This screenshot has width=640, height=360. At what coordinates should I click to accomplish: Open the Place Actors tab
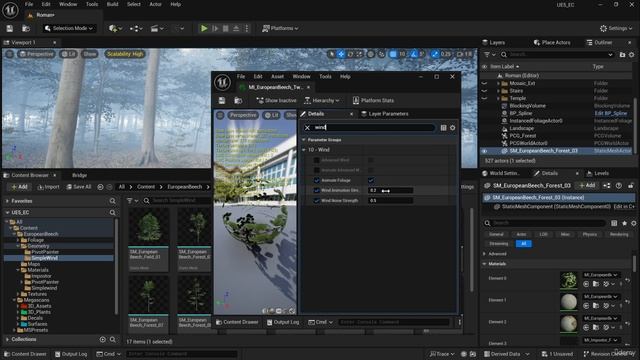coord(552,42)
